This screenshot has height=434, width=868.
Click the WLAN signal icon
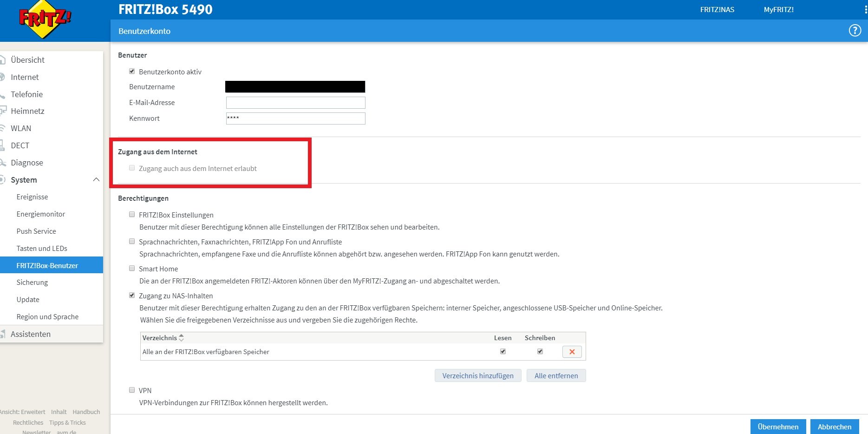[x=2, y=128]
